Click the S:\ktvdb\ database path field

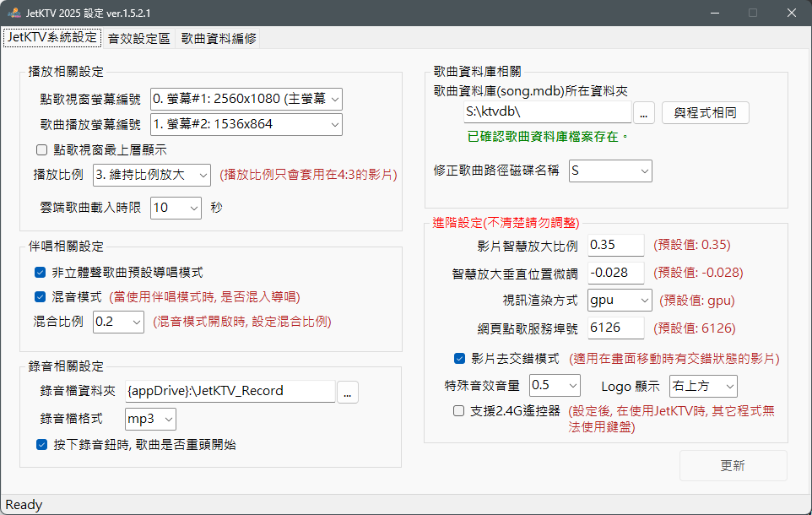point(547,112)
